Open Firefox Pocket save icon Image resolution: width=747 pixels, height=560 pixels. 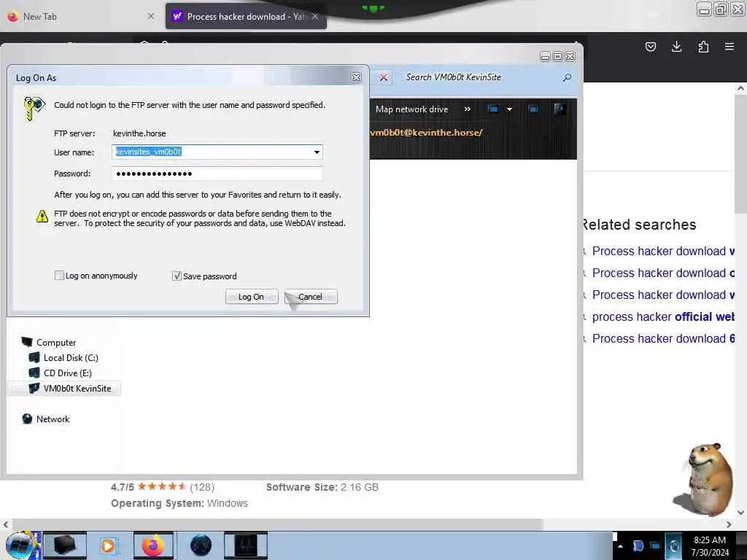tap(650, 47)
